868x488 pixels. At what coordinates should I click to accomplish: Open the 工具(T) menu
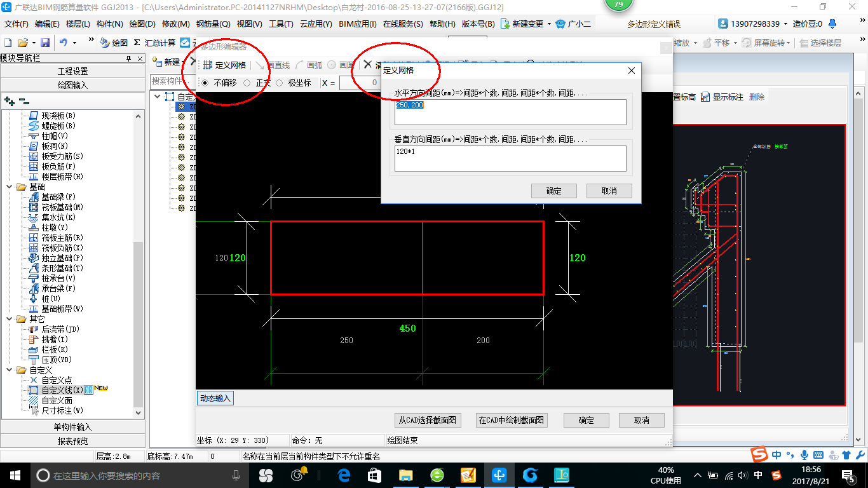click(x=281, y=24)
